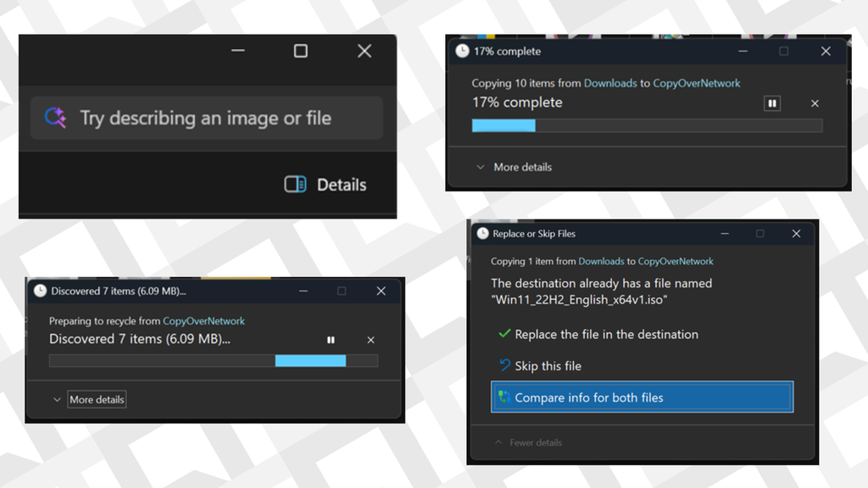Click the blue Skip arrow icon
This screenshot has width=868, height=488.
click(504, 365)
